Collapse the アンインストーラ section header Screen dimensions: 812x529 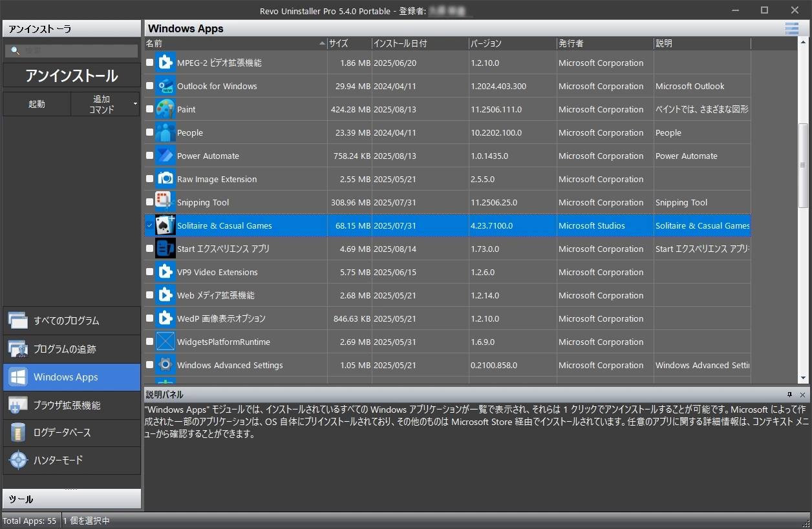[72, 29]
